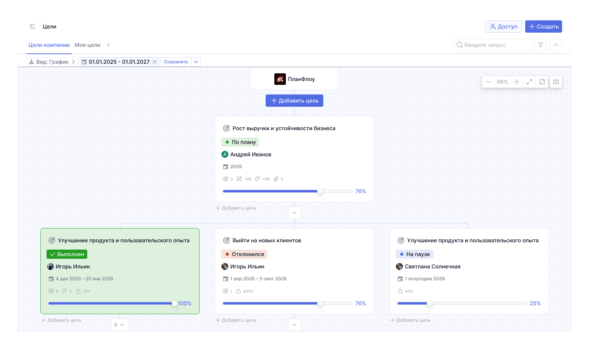Image resolution: width=589 pixels, height=364 pixels.
Task: Click the filter funnel icon
Action: [540, 45]
